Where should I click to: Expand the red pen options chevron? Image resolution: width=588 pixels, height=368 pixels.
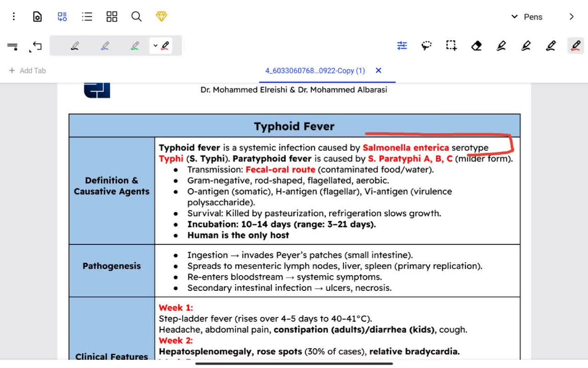[155, 46]
